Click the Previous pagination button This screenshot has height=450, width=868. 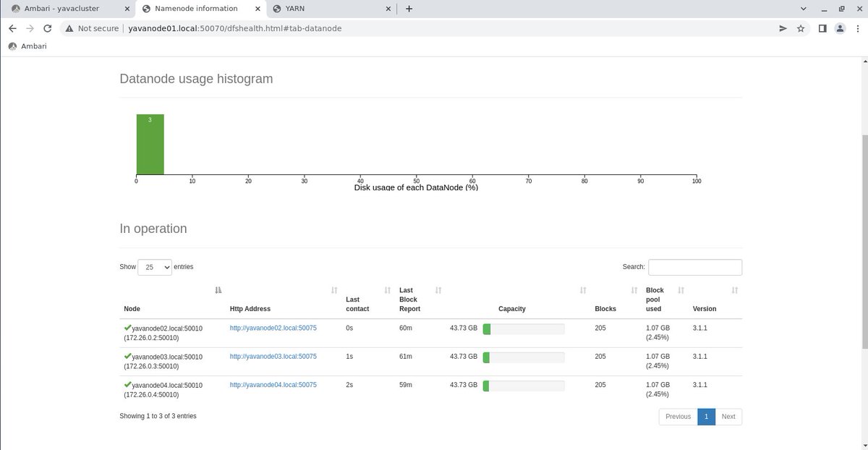coord(678,417)
